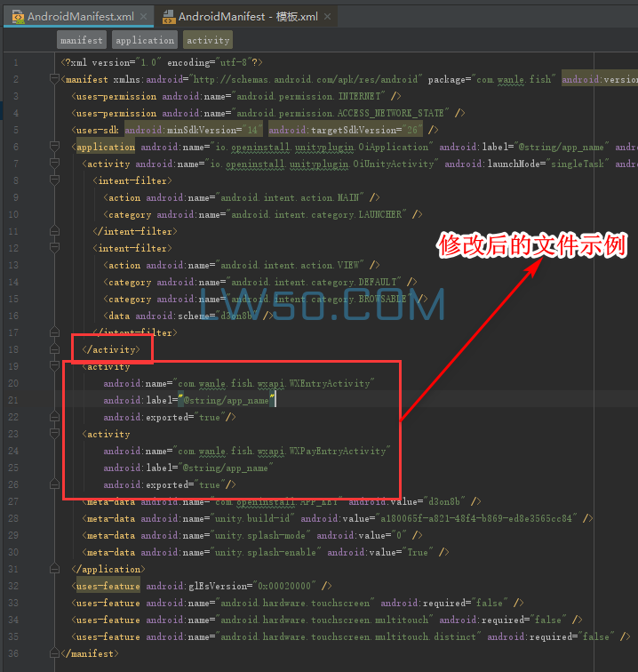Collapse the WXEntryActivity block on line 19
The image size is (638, 672).
(53, 366)
